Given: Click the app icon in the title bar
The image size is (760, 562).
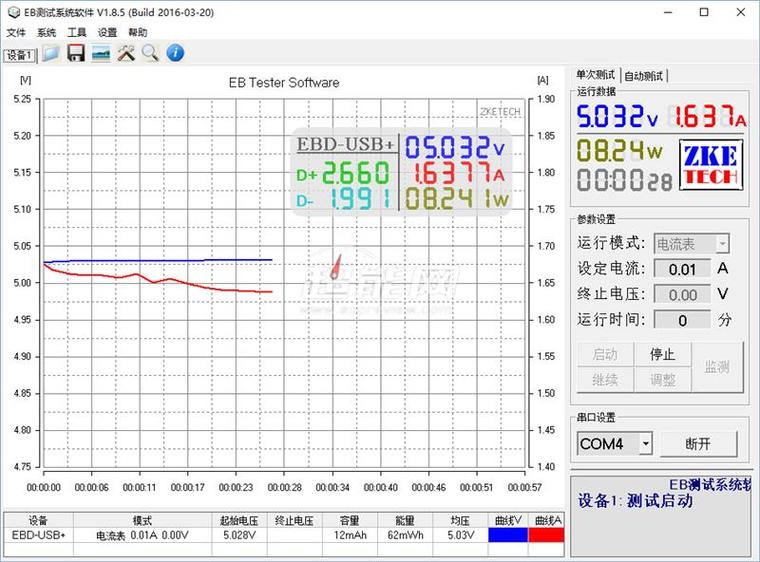Looking at the screenshot, I should click(x=14, y=13).
